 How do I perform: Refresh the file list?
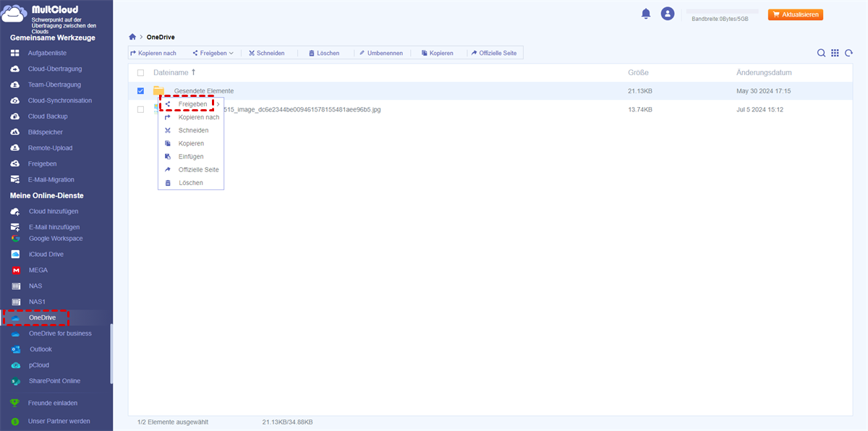pyautogui.click(x=848, y=53)
